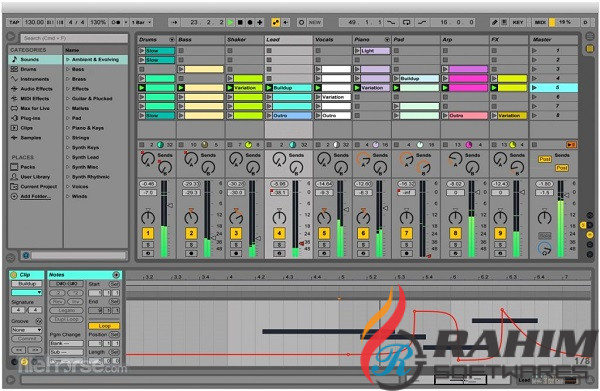This screenshot has width=600, height=391.
Task: Stop playback with the square stop button
Action: click(240, 23)
